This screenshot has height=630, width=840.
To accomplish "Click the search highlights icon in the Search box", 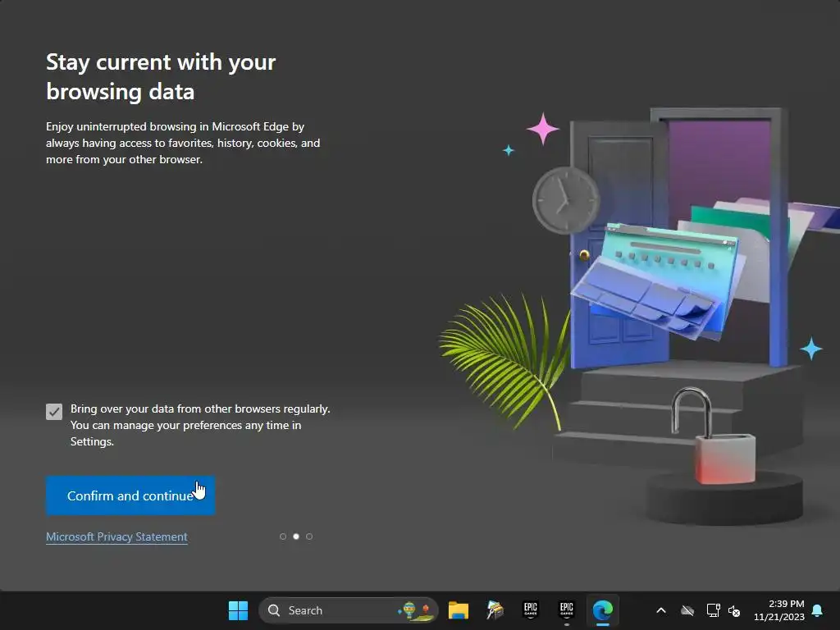I will click(x=417, y=610).
